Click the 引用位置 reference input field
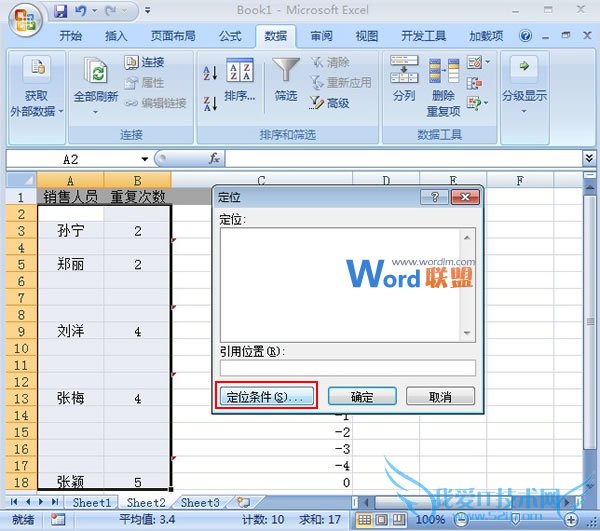This screenshot has height=531, width=600. pos(348,368)
